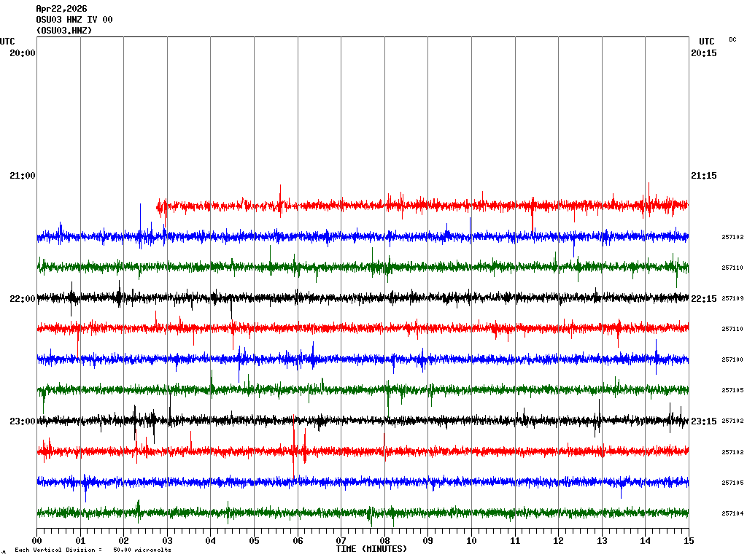This screenshot has height=560, width=747.
Task: Click the (OSU03.HNZ) channel label
Action: coord(63,31)
